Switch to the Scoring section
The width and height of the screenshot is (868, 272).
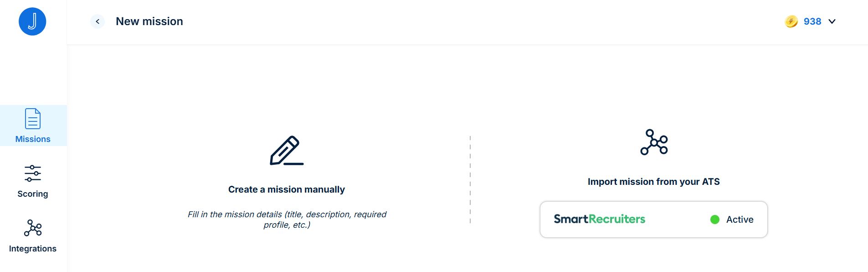(x=33, y=194)
